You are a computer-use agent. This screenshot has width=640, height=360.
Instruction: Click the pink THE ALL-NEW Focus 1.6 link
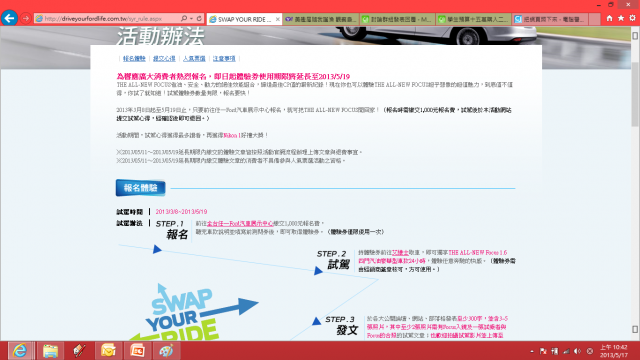tap(478, 253)
